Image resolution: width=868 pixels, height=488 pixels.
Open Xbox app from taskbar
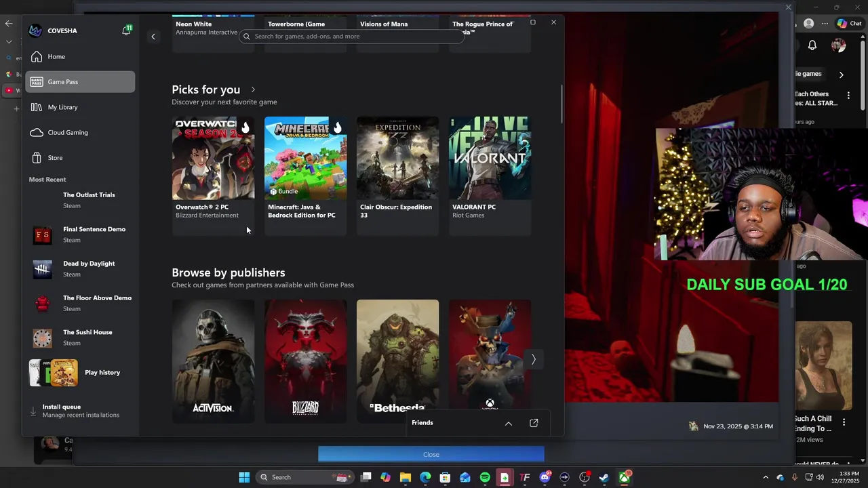624,477
